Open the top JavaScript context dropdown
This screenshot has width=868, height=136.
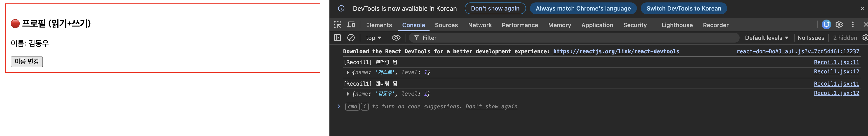pyautogui.click(x=373, y=38)
